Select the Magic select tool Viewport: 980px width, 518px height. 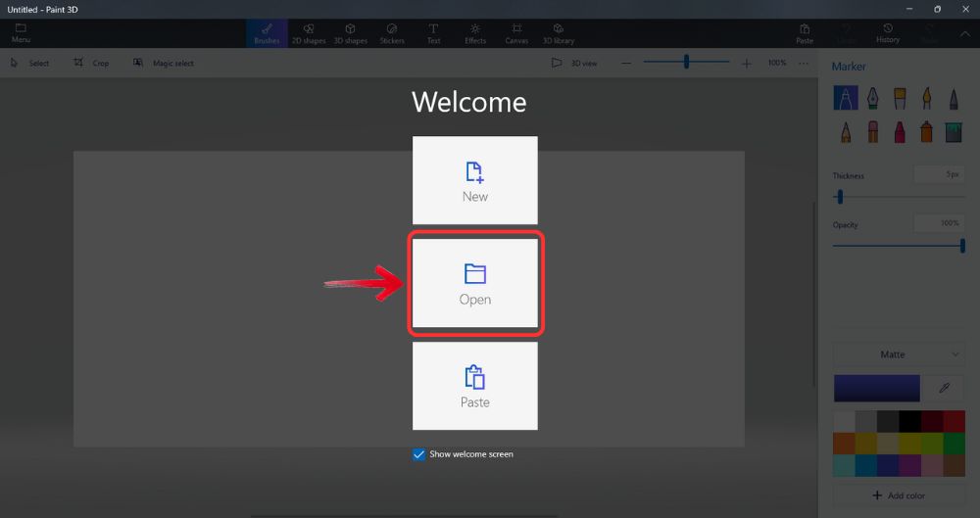[x=164, y=63]
